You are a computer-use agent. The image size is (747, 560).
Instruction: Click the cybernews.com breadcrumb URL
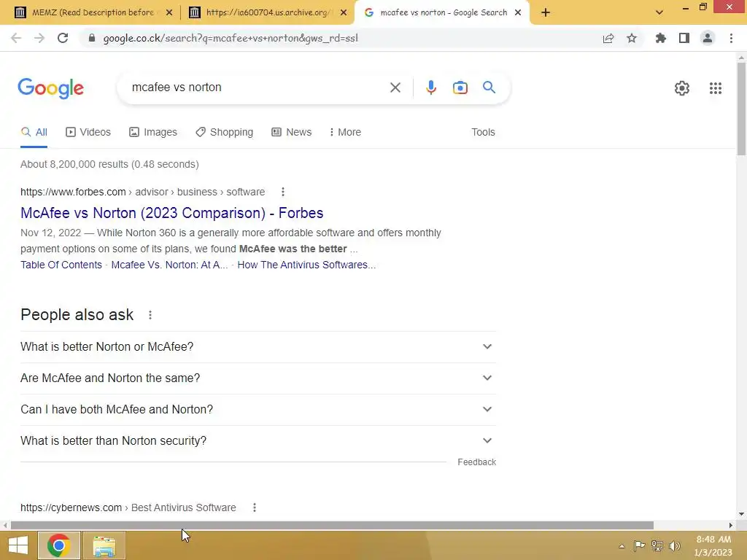[x=128, y=507]
